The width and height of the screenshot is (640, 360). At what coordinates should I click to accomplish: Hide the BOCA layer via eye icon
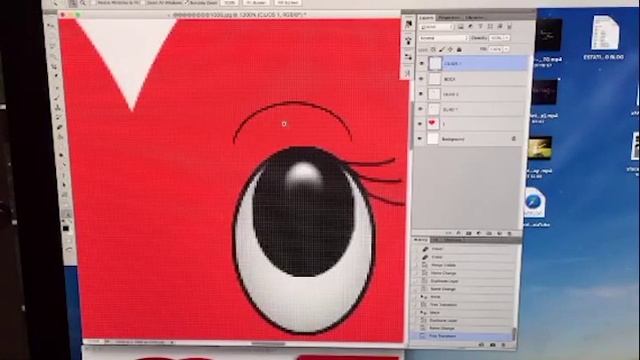point(421,79)
